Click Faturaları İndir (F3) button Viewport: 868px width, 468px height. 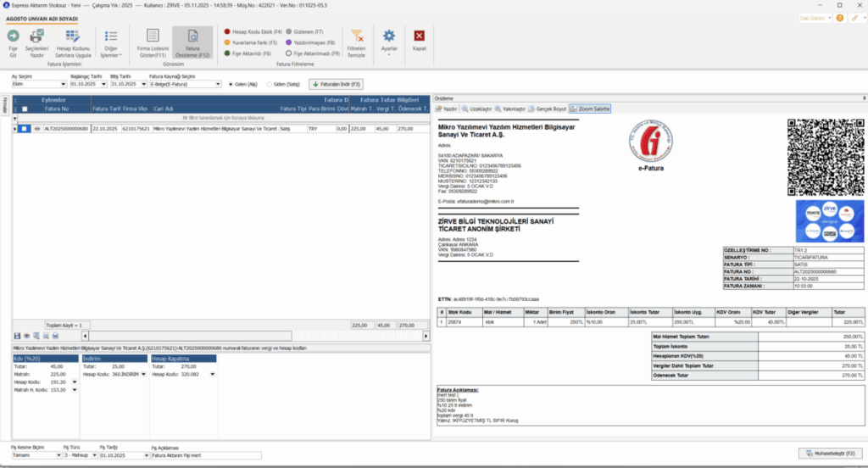click(x=336, y=84)
